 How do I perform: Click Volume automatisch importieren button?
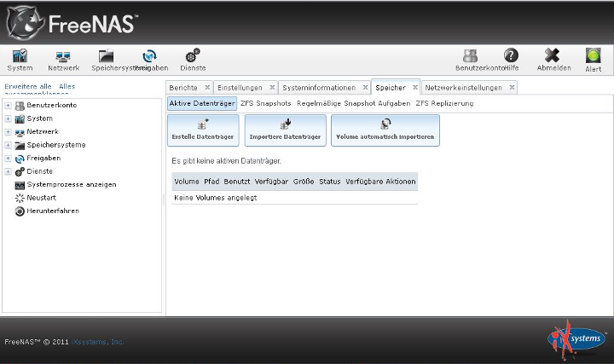(x=385, y=130)
